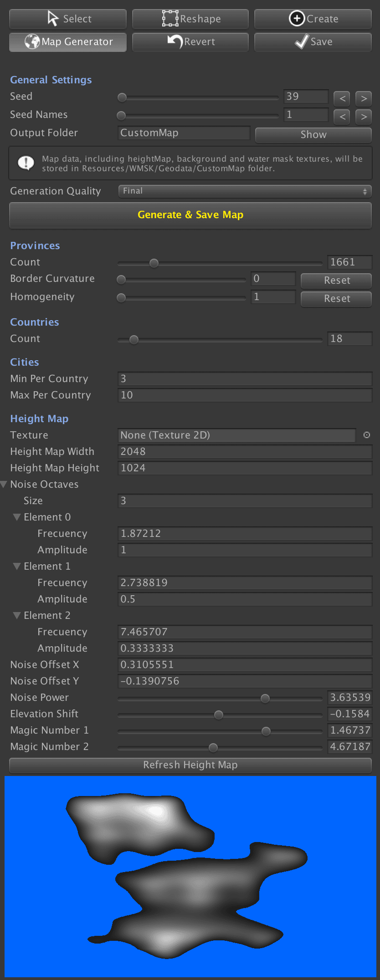Click the Revert arrow button
Screen dimensions: 380x980
pos(190,42)
